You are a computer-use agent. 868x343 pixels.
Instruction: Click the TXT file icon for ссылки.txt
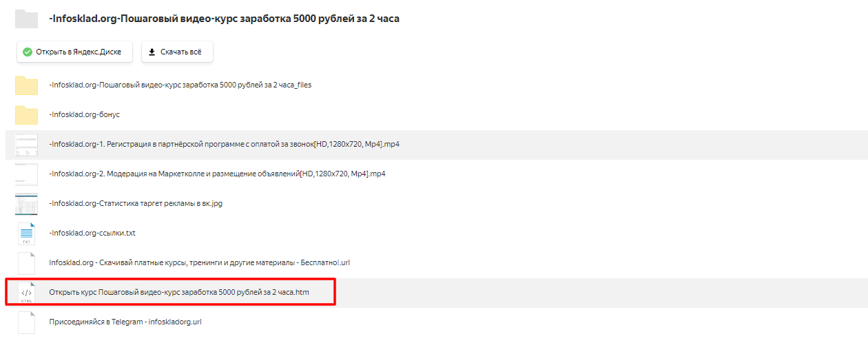[x=26, y=233]
